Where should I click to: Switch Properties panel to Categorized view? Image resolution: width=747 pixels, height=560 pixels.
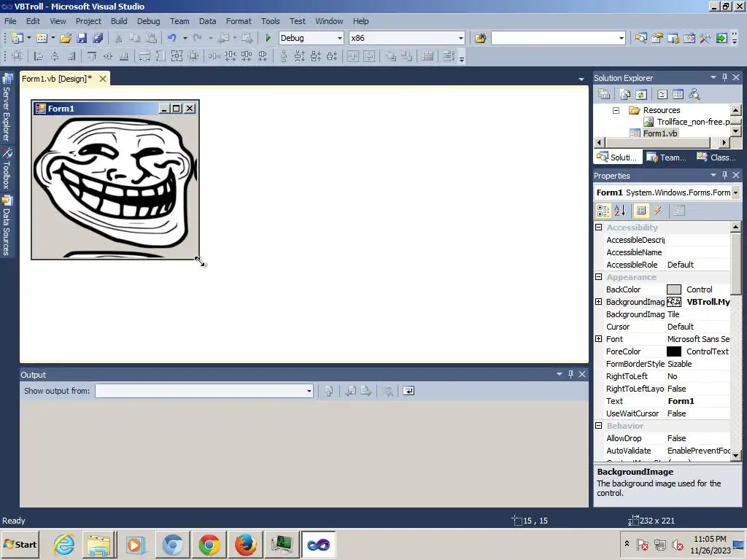pyautogui.click(x=603, y=211)
